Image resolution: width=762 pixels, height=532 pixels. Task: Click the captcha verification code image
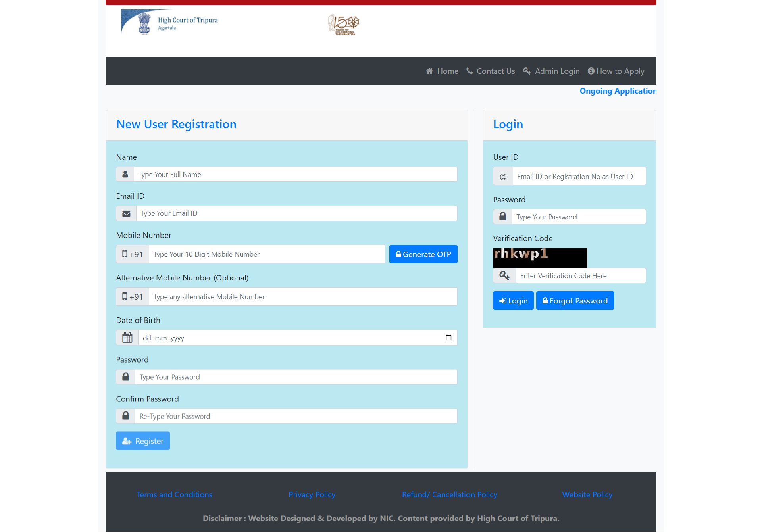point(540,257)
